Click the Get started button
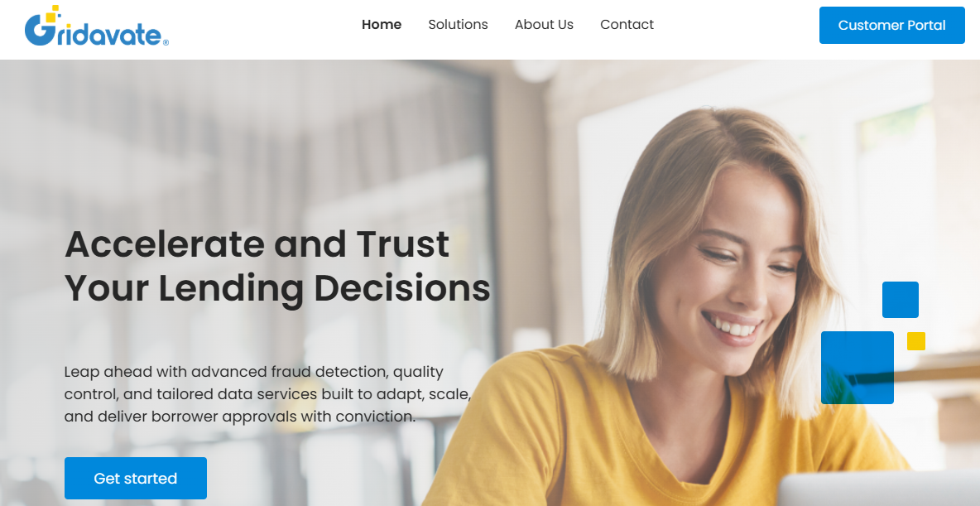 136,479
